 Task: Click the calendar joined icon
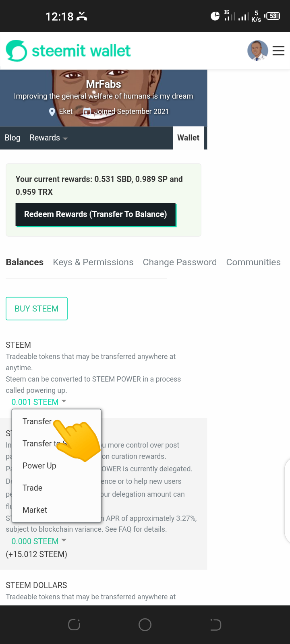coord(87,111)
